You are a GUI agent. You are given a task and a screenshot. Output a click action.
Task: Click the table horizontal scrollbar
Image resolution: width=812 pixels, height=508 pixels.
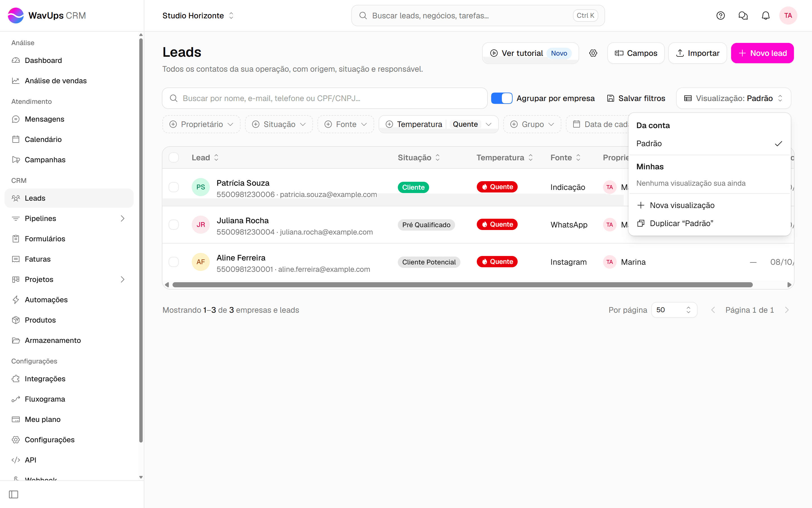coord(462,284)
